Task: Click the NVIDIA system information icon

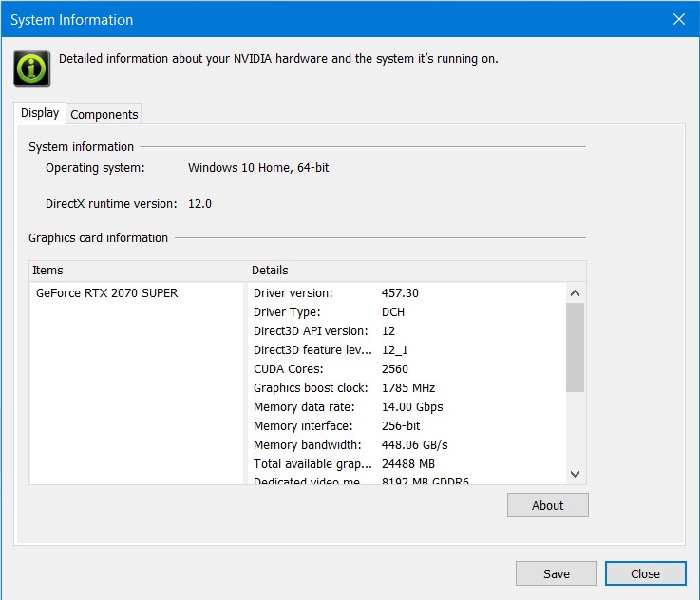Action: click(32, 67)
